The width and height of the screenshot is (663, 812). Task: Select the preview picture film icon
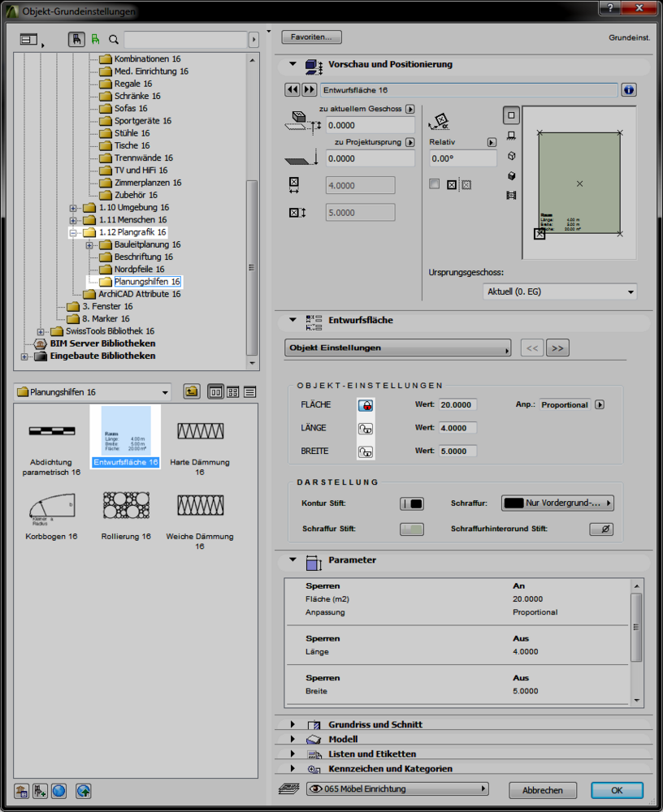[x=511, y=195]
